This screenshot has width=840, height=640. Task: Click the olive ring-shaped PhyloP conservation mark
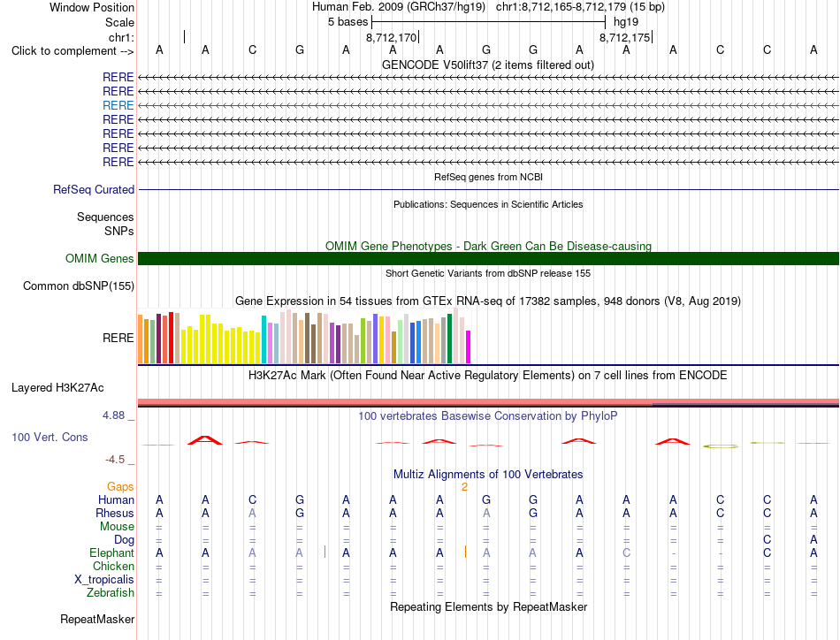[721, 446]
